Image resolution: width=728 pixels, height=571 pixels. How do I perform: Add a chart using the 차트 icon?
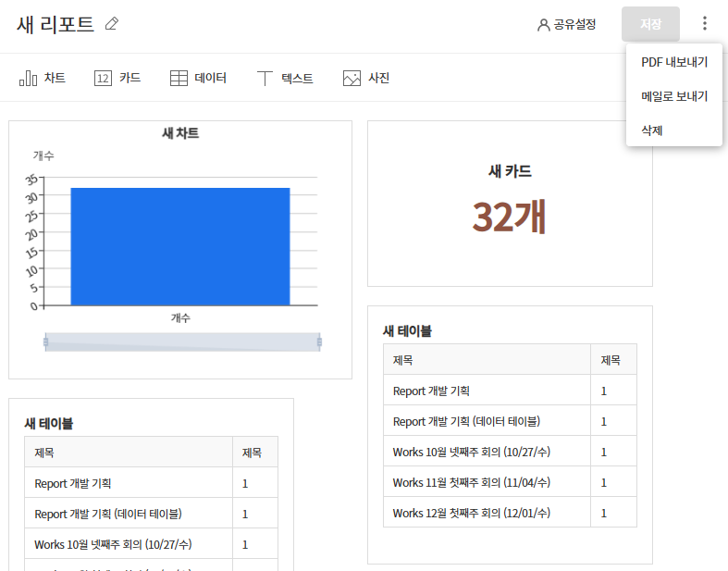pos(43,79)
